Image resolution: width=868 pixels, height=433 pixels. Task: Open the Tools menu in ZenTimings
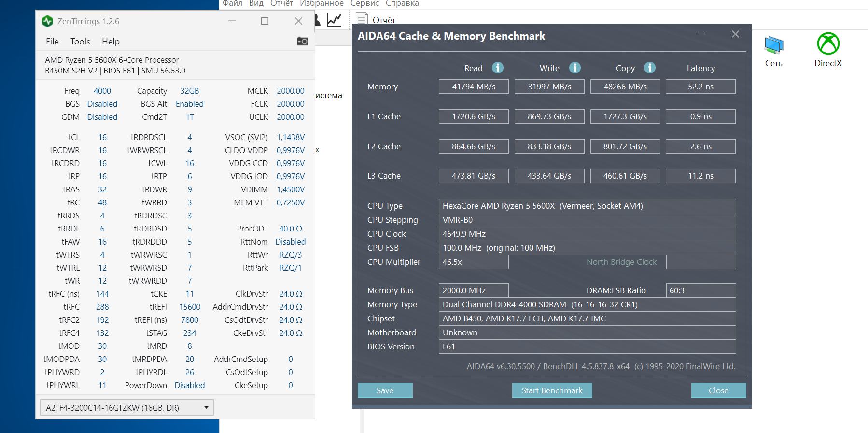80,42
